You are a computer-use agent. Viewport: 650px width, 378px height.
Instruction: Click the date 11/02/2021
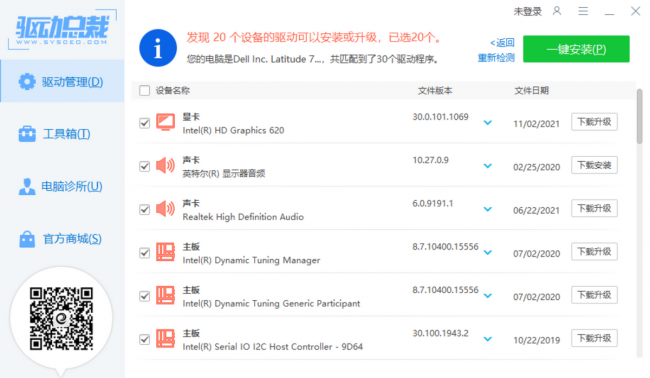tap(536, 124)
